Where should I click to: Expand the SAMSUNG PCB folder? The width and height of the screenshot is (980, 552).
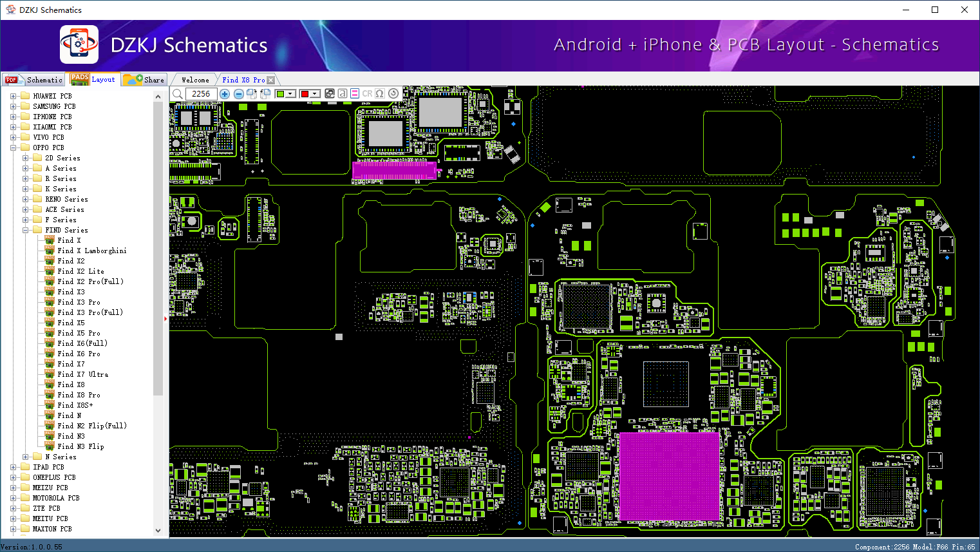pyautogui.click(x=13, y=106)
